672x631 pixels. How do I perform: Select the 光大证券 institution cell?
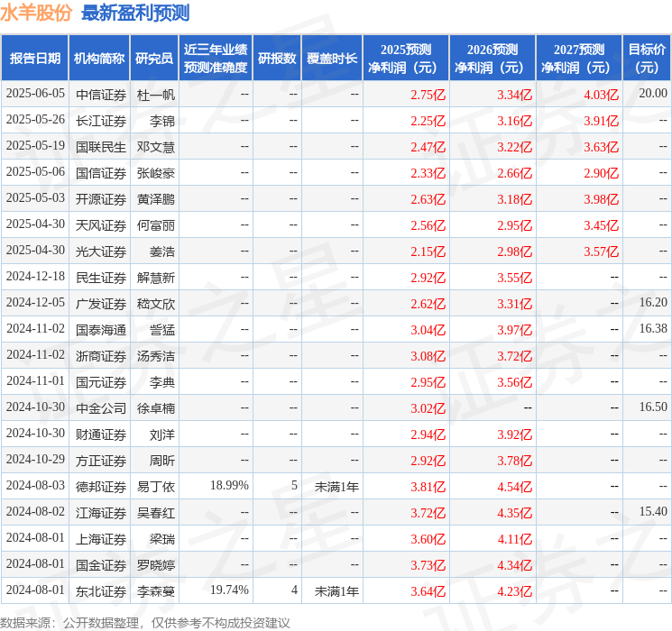pos(101,251)
